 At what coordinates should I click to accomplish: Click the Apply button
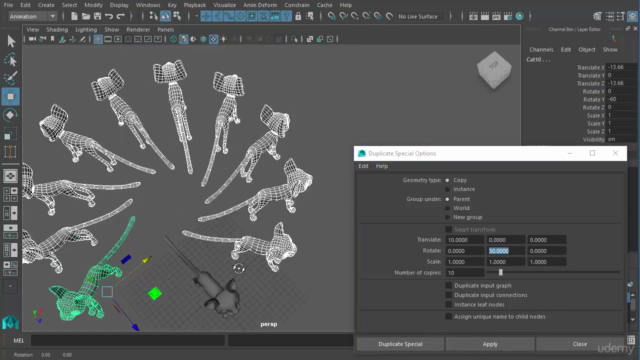coord(490,344)
